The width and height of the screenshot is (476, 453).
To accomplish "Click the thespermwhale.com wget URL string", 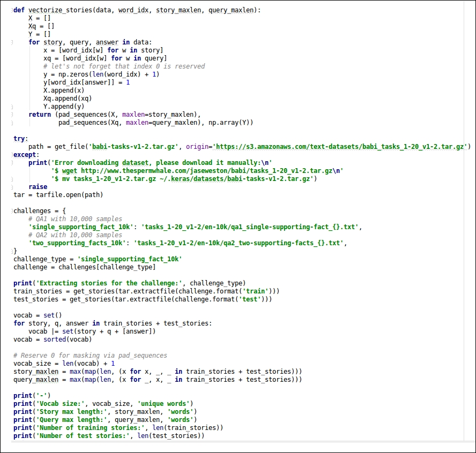I will 197,171.
